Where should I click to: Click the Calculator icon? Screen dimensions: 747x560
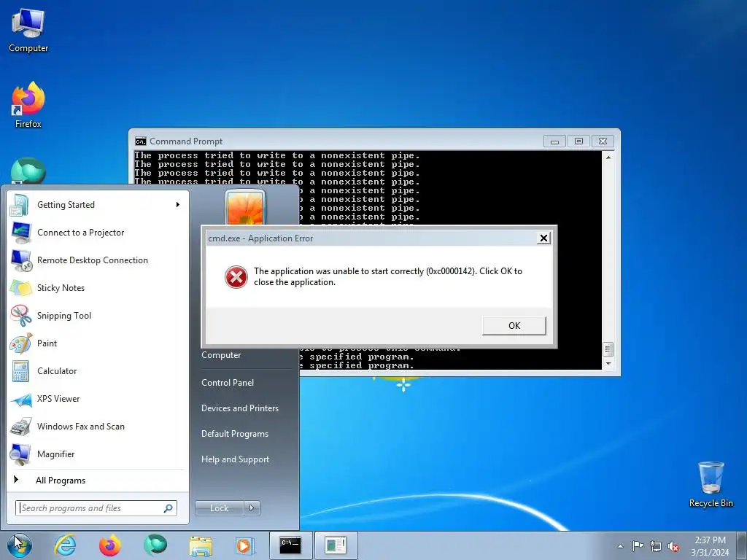(x=21, y=371)
